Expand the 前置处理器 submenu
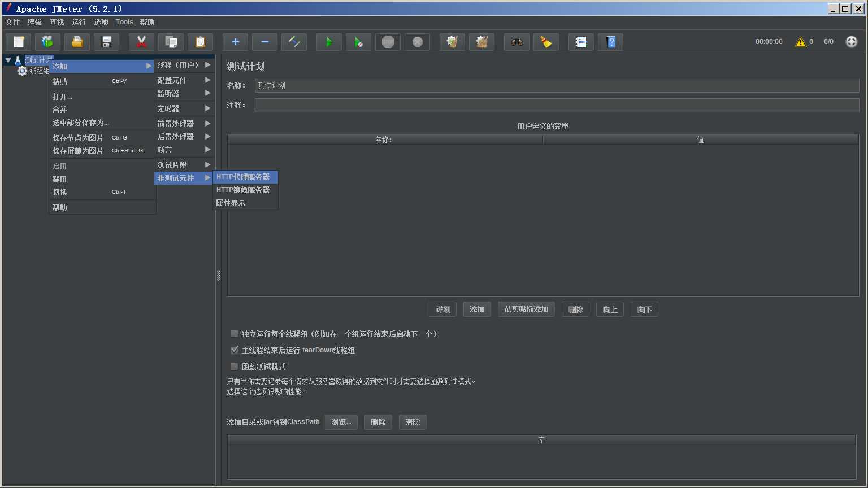The image size is (868, 488). [183, 124]
